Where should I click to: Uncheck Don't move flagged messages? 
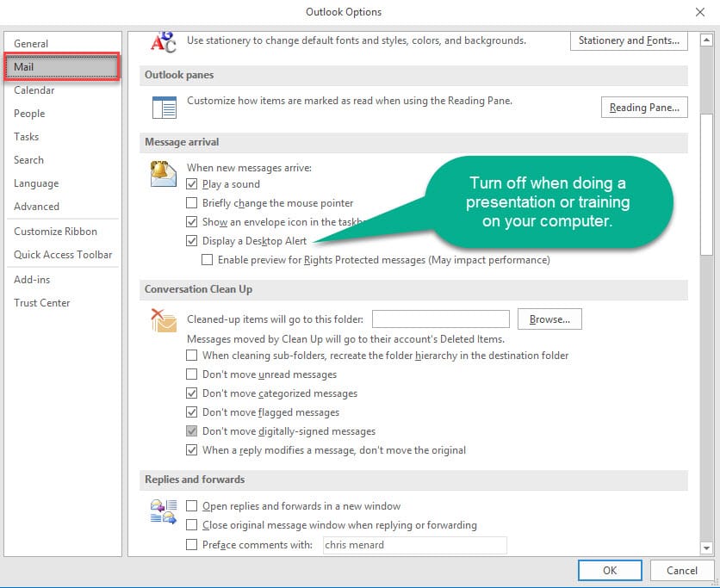(x=191, y=412)
